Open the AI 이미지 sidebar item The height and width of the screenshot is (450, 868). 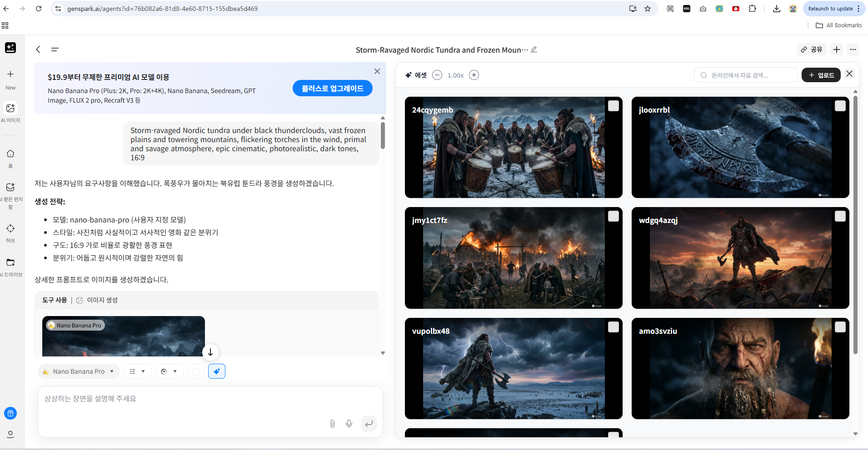point(10,108)
